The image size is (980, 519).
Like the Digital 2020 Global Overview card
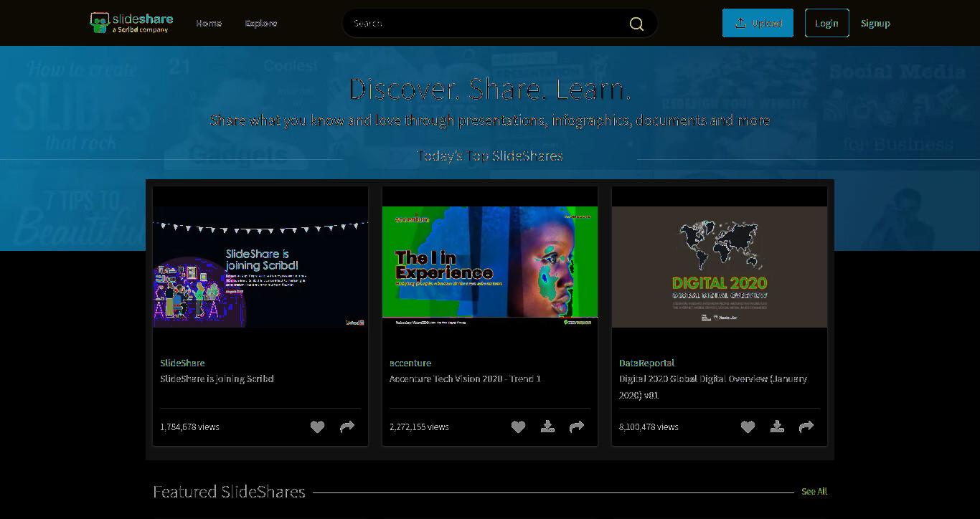tap(748, 427)
